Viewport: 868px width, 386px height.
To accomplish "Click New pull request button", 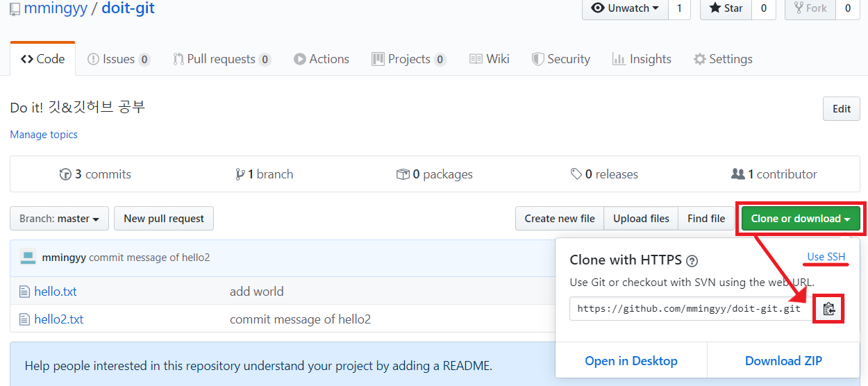I will [x=164, y=218].
